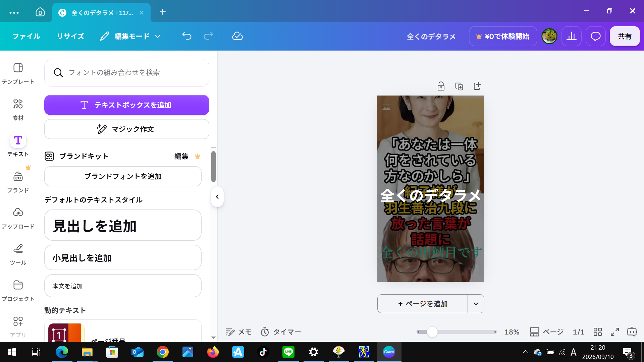Duplicate page using copy icon above canvas
644x362 pixels.
click(x=459, y=86)
